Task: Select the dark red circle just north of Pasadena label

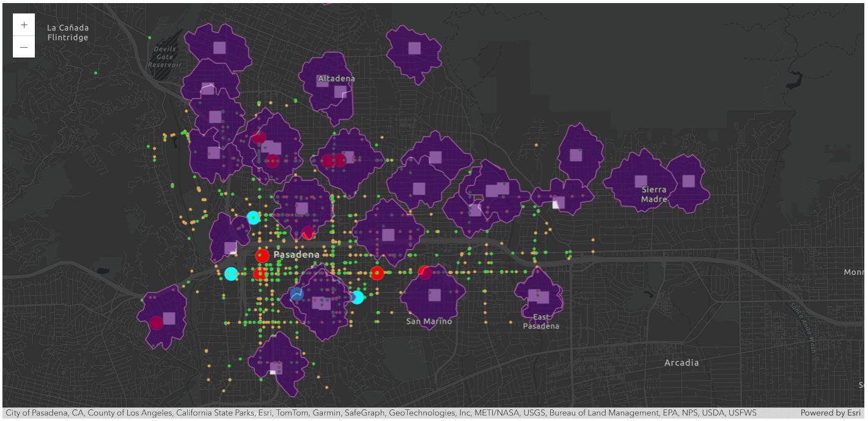Action: point(308,233)
